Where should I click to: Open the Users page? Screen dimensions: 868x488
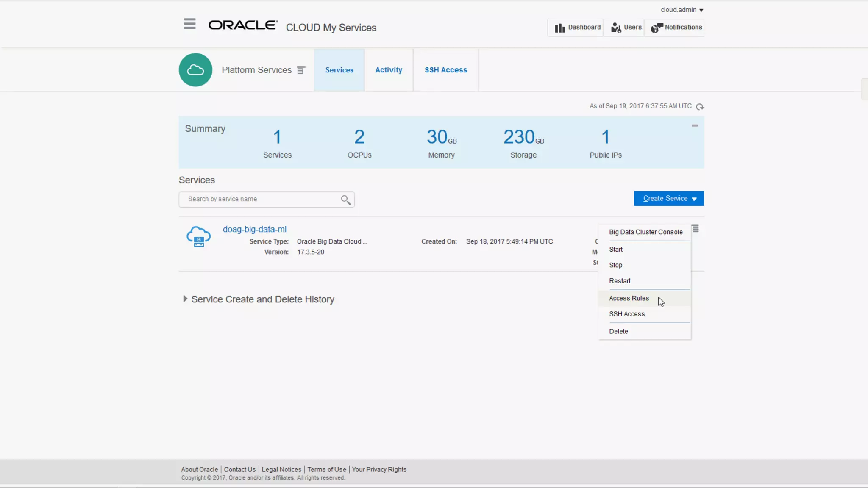tap(626, 28)
